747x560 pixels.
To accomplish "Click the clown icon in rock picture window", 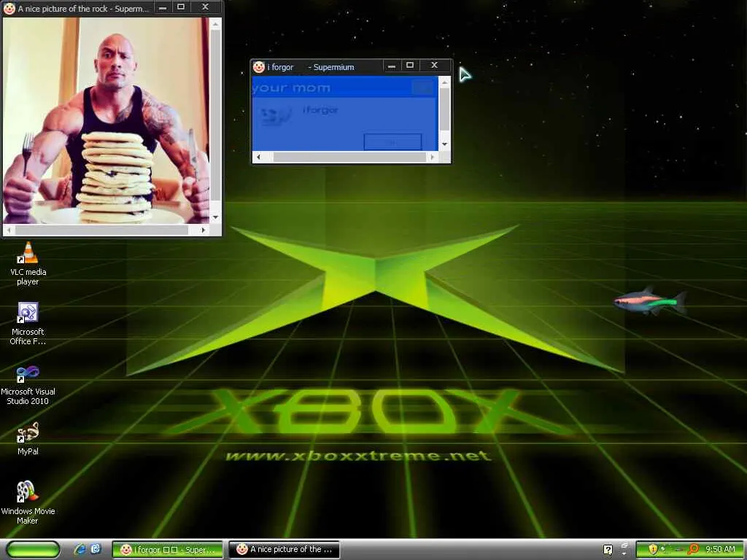I will point(9,9).
